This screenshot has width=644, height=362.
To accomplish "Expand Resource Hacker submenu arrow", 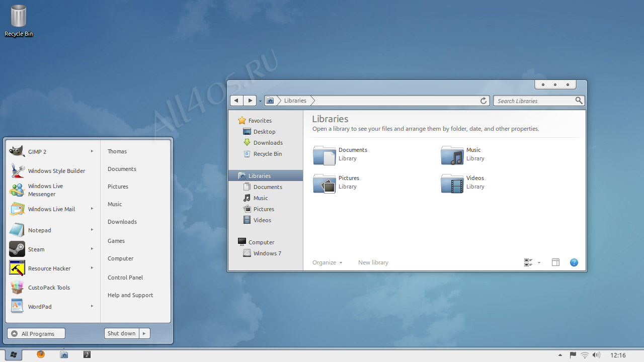I will [92, 268].
